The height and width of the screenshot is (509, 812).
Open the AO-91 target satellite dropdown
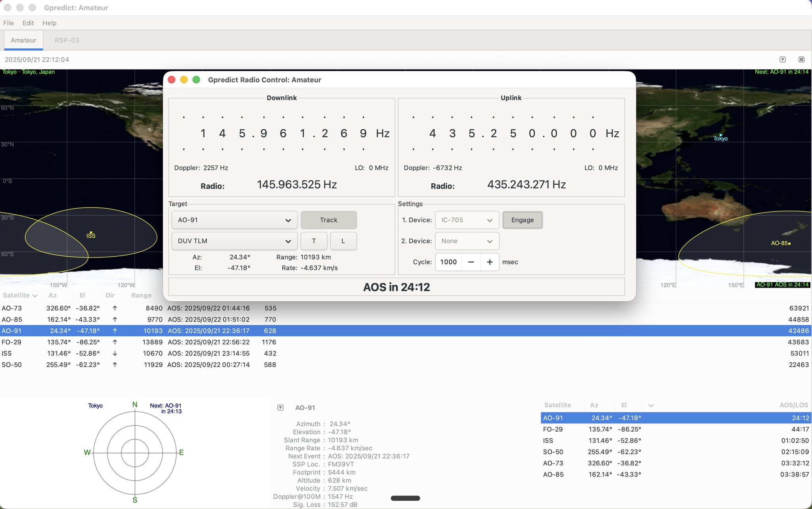tap(234, 220)
